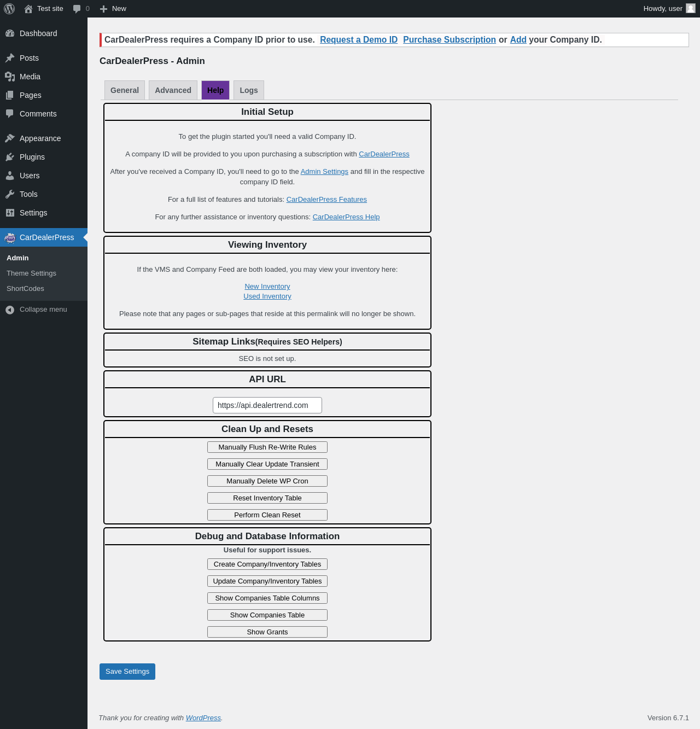Click the user avatar in admin bar
This screenshot has height=729, width=700.
(x=691, y=8)
